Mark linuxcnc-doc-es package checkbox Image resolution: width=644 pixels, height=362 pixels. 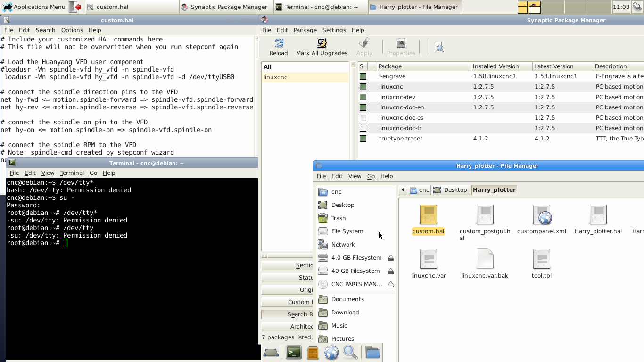pyautogui.click(x=363, y=117)
